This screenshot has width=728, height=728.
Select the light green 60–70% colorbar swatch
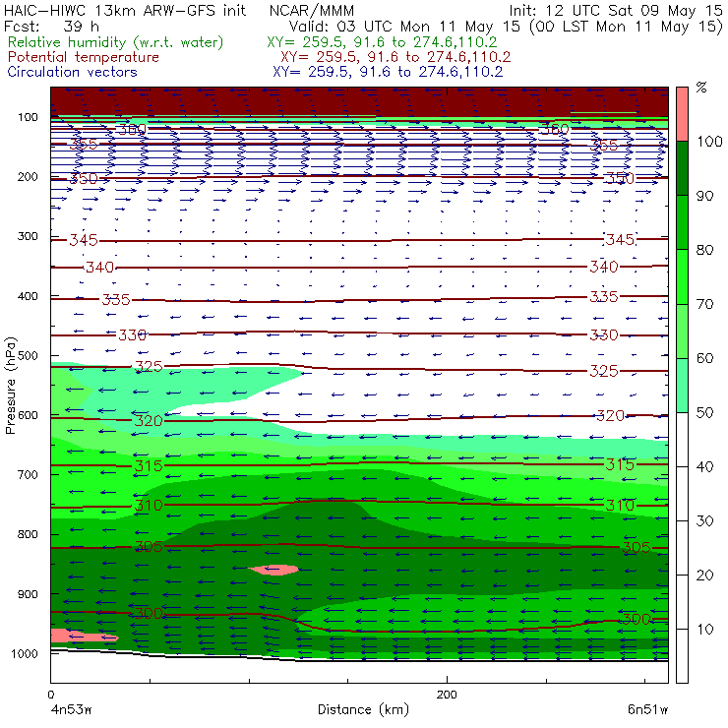tap(682, 331)
